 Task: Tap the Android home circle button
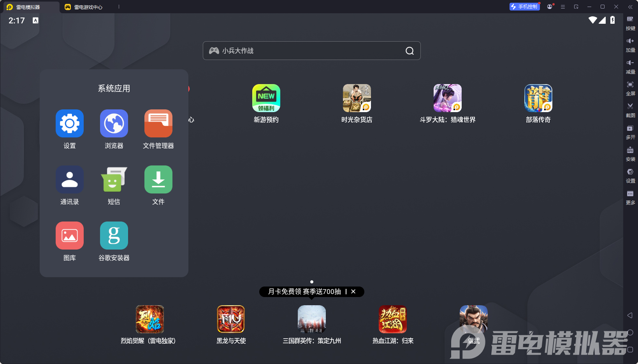[630, 332]
